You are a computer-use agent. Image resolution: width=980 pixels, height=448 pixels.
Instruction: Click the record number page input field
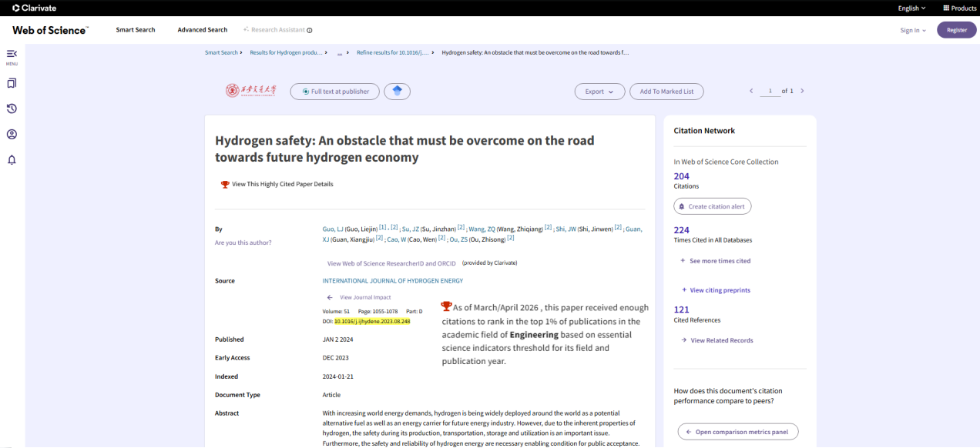[x=770, y=91]
